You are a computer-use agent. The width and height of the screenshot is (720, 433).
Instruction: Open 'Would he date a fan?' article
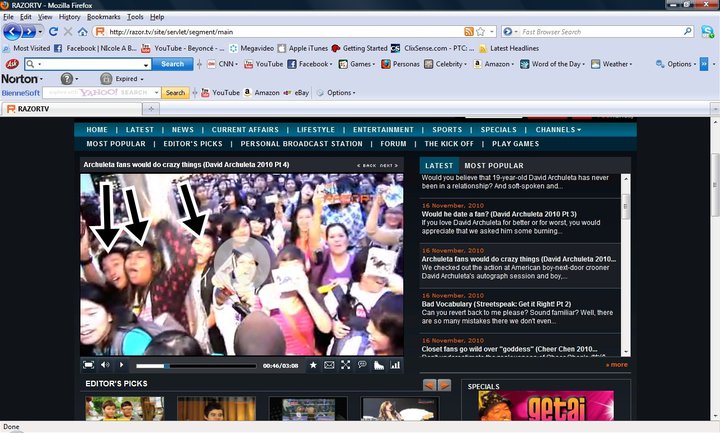tap(499, 214)
